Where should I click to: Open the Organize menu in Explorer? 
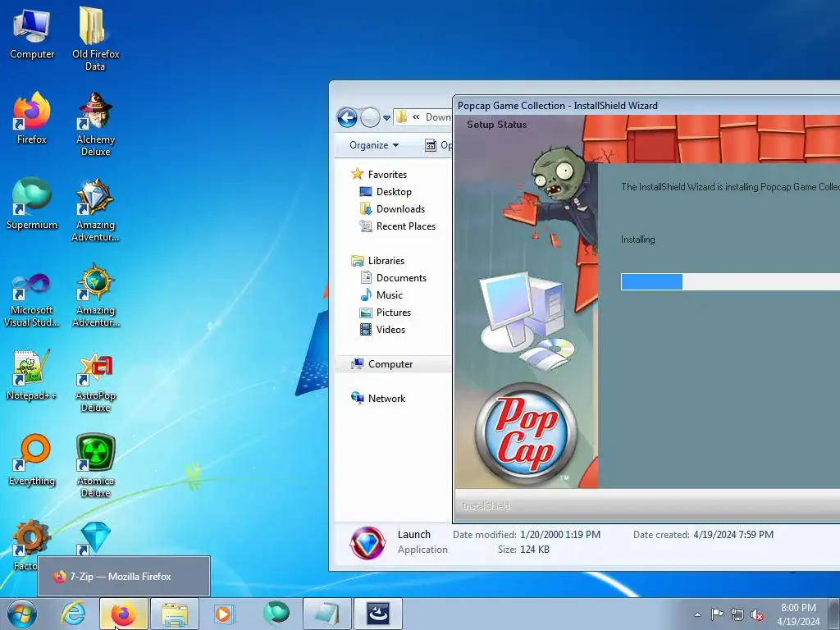tap(374, 145)
